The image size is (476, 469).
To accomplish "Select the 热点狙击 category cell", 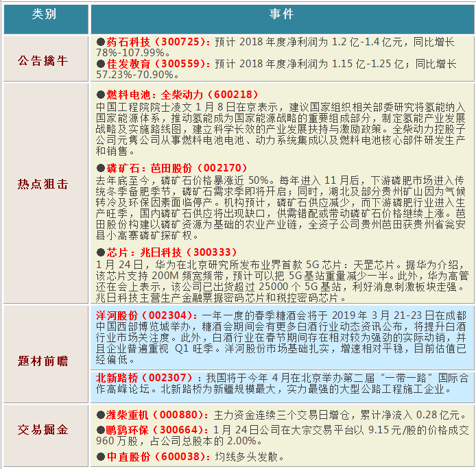I will (x=46, y=193).
